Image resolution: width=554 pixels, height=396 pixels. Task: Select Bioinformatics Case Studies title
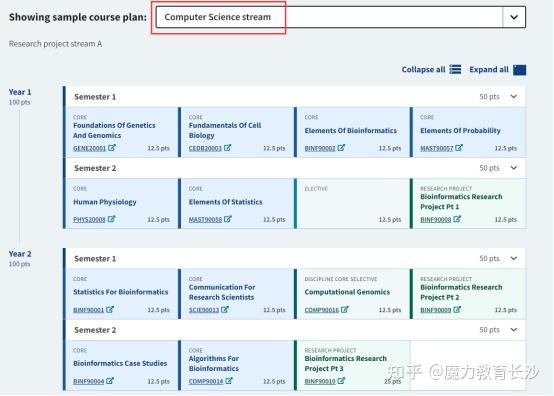click(120, 363)
